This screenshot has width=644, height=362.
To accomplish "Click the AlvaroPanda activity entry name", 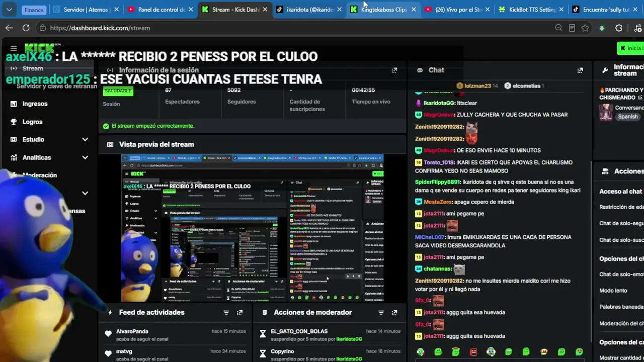I will [x=132, y=331].
